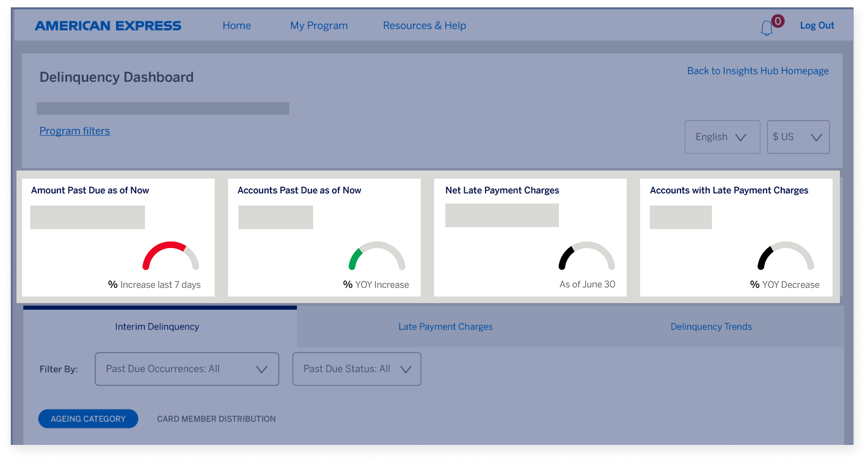This screenshot has height=462, width=868.
Task: Switch to the Delinquency Trends tab
Action: point(711,326)
